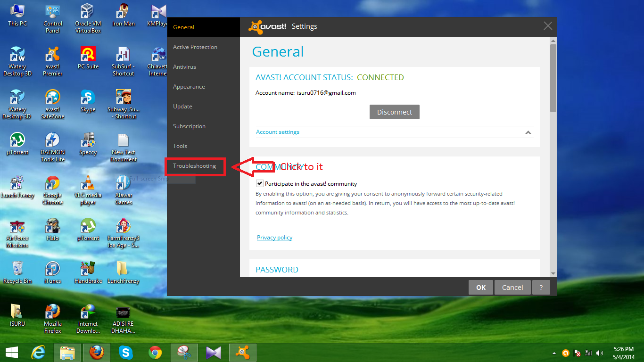Select the Control Panel desktop icon
Image resolution: width=644 pixels, height=362 pixels.
pos(53,19)
